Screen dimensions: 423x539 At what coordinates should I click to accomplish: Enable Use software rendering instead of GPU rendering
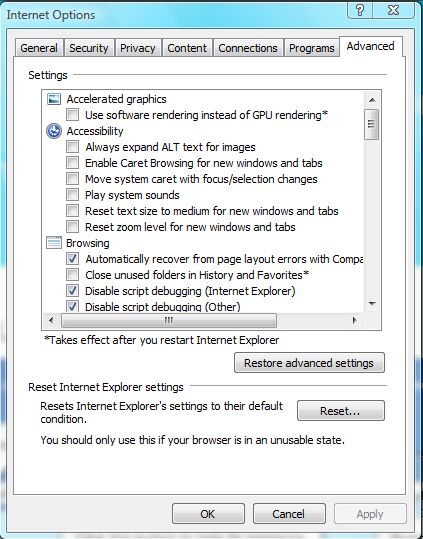(x=73, y=115)
